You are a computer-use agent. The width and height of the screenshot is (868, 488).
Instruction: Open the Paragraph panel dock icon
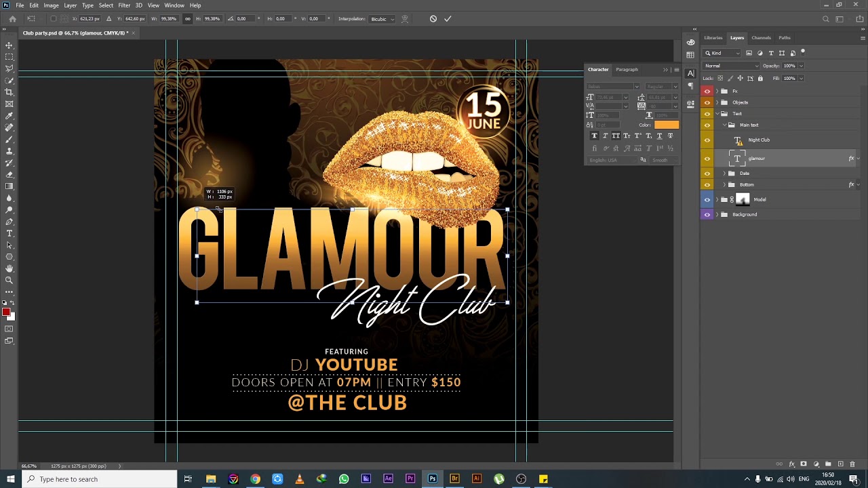click(690, 85)
